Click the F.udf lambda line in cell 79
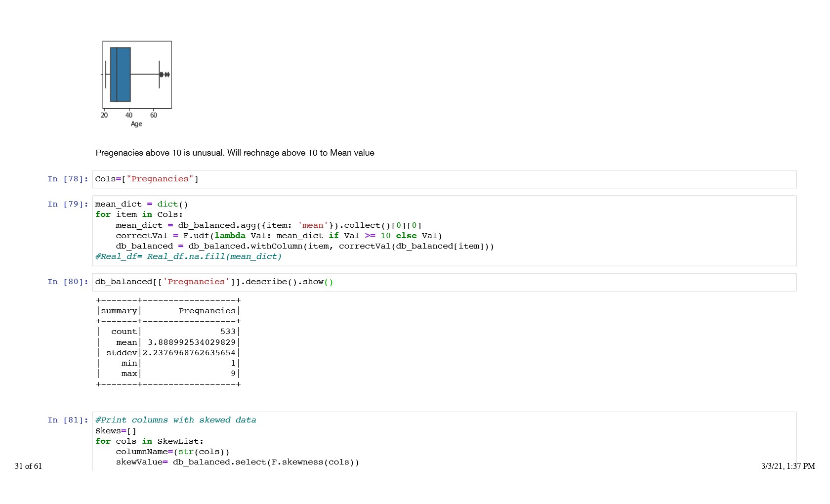The image size is (830, 504). click(279, 236)
